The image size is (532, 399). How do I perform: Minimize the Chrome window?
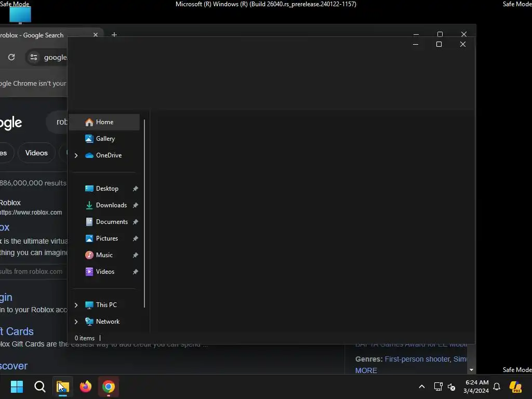416,34
